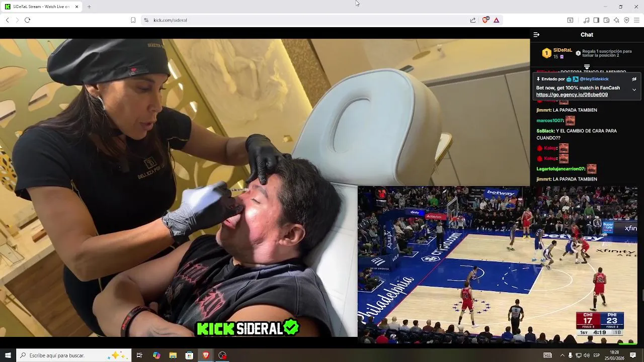
Task: Open the tab search icon
Action: click(x=570, y=20)
